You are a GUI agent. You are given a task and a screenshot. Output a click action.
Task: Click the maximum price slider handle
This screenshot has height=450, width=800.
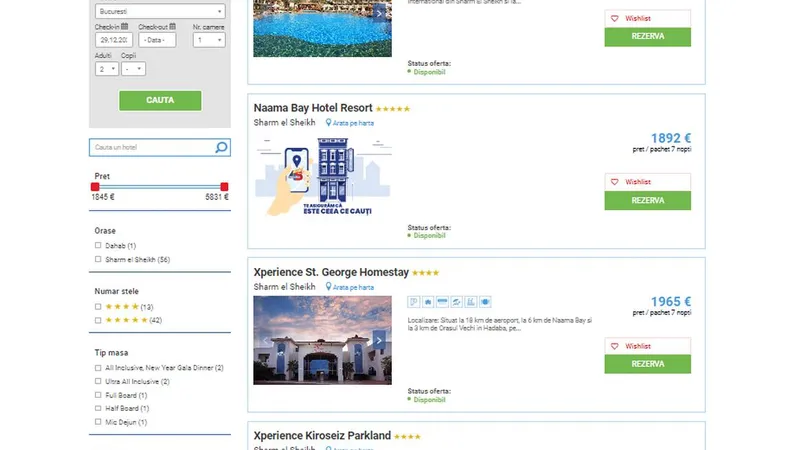tap(224, 187)
